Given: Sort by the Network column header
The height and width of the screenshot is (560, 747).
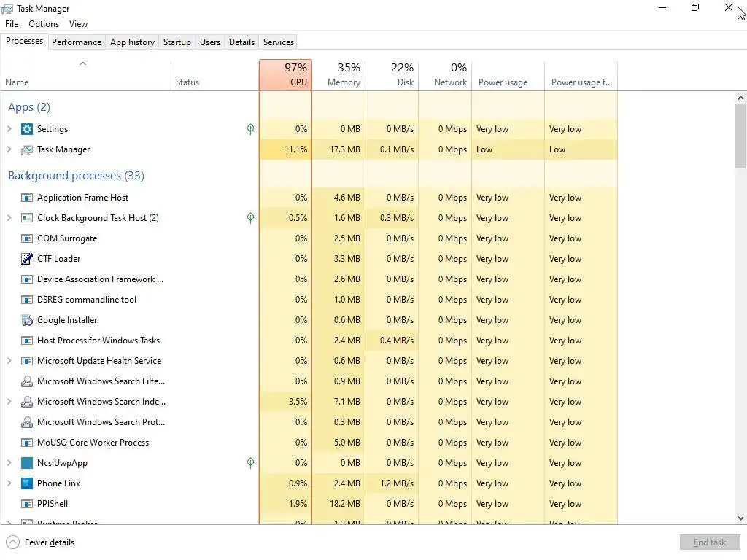Looking at the screenshot, I should click(445, 75).
